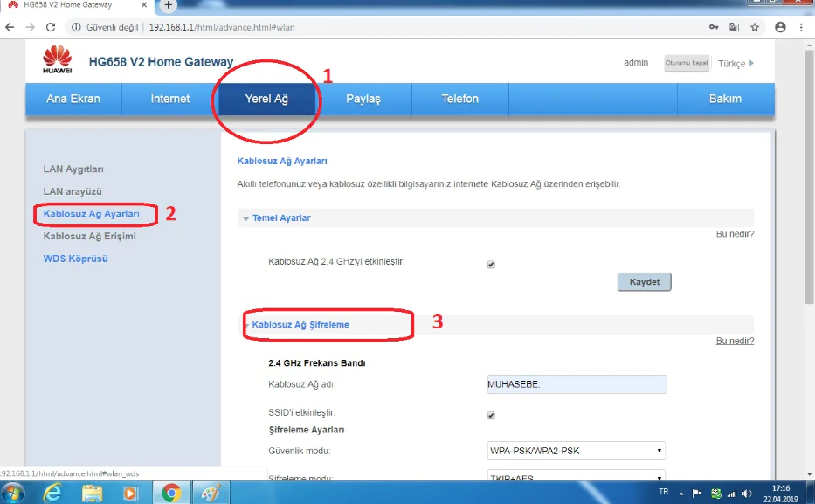Click Bu nedir? under Temel Ayarlar

735,234
